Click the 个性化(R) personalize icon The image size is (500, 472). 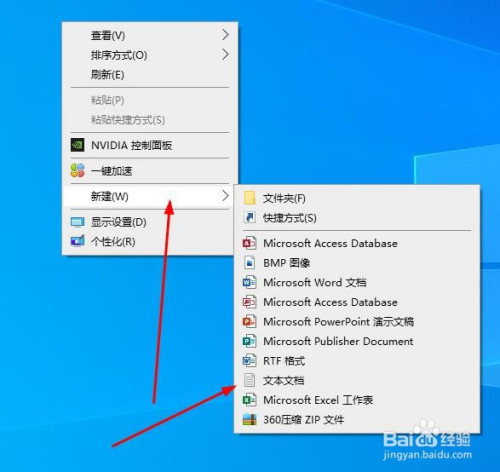tap(77, 241)
